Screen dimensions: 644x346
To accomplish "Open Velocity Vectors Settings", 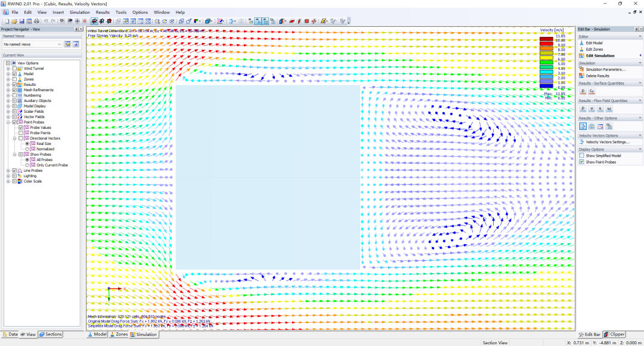I will coord(608,142).
